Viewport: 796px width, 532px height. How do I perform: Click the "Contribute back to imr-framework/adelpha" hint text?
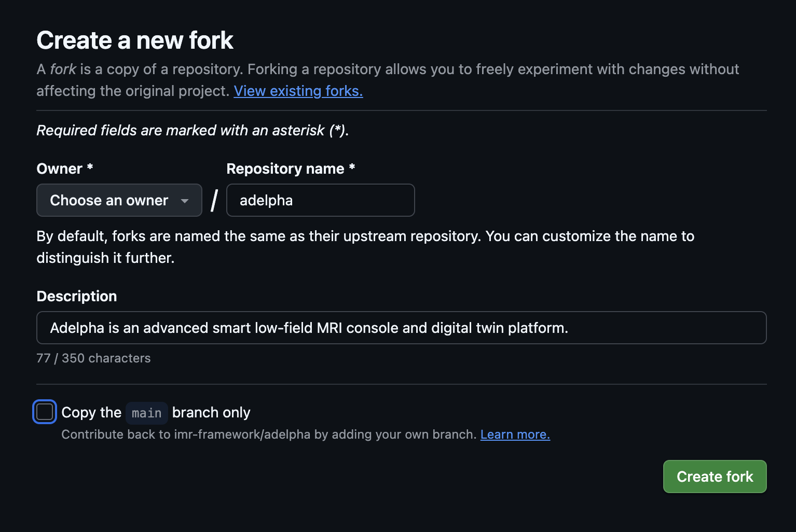(x=269, y=435)
